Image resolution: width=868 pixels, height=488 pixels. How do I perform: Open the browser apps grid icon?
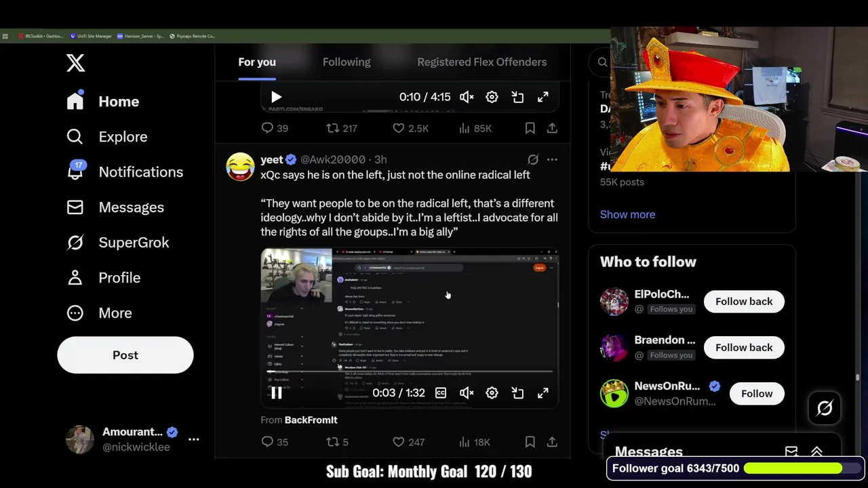(x=5, y=36)
